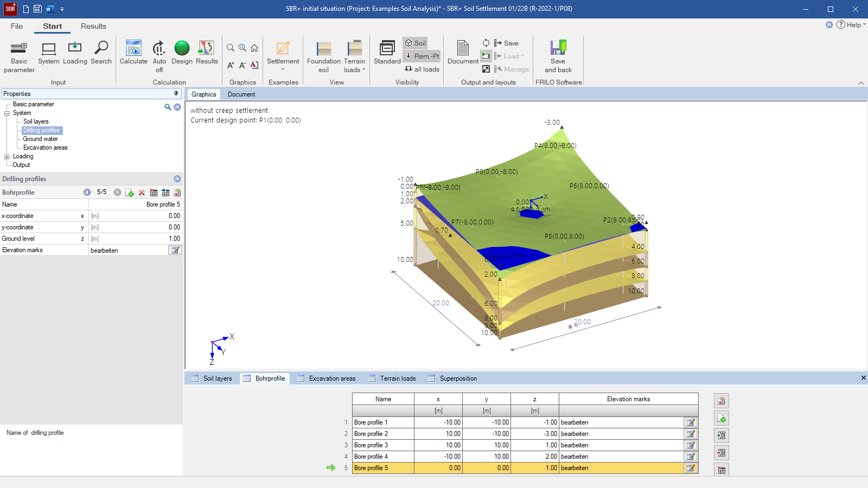Click the clipboard check icon in Bohrprofile bar

[x=177, y=192]
